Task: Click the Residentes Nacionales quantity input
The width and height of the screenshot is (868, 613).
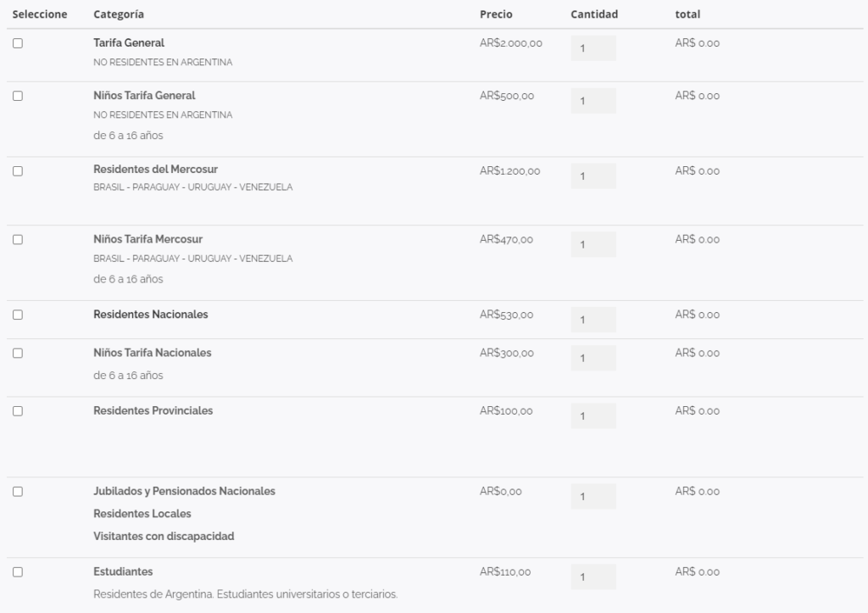Action: pos(593,320)
